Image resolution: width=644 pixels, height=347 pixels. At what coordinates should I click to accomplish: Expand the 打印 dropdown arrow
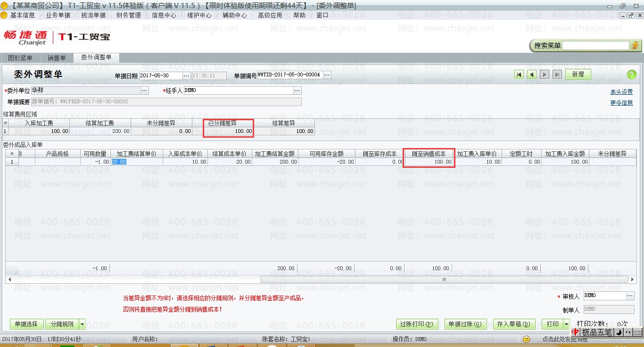tap(566, 324)
